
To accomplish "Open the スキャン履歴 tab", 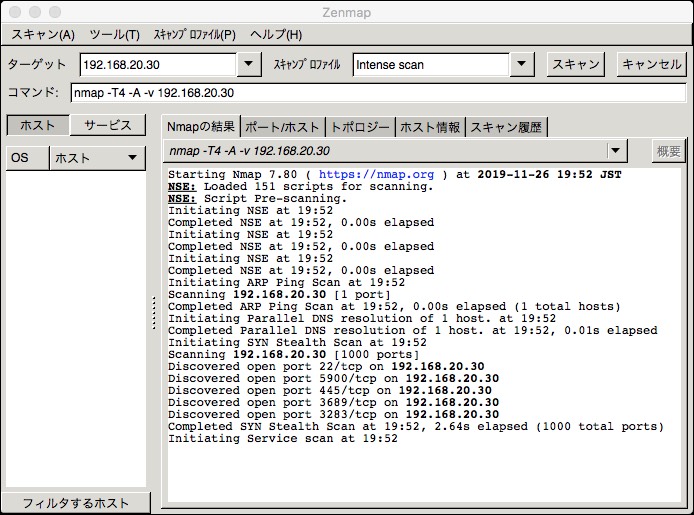I will tap(506, 127).
